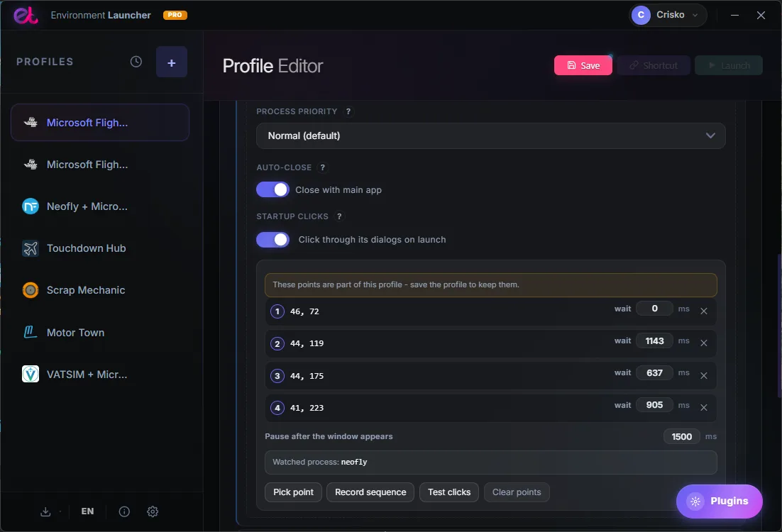Click the Environment Launcher logo icon
Screen dimensions: 782x532
tap(26, 16)
